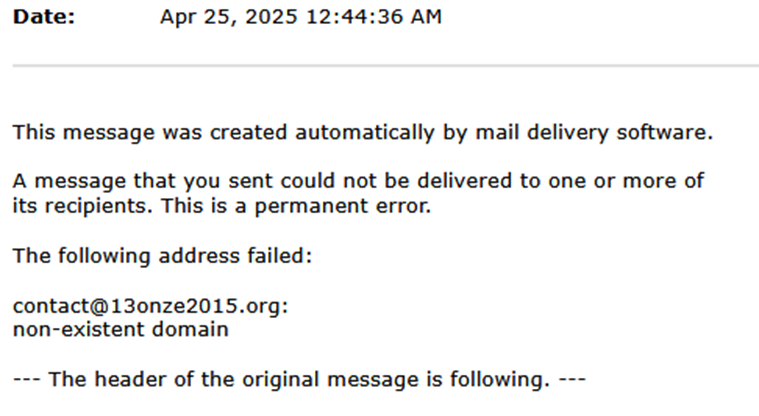Click the email address contact@13onze2015.org
The image size is (759, 416).
[150, 306]
